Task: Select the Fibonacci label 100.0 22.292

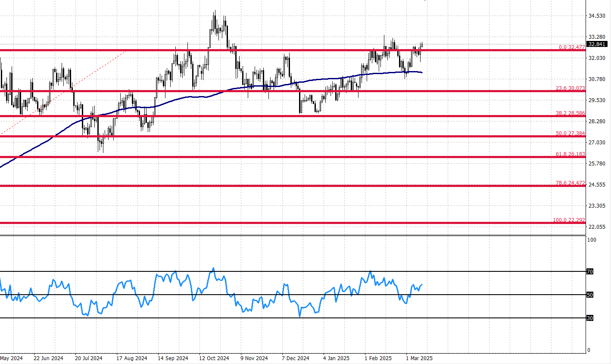Action: pos(569,220)
